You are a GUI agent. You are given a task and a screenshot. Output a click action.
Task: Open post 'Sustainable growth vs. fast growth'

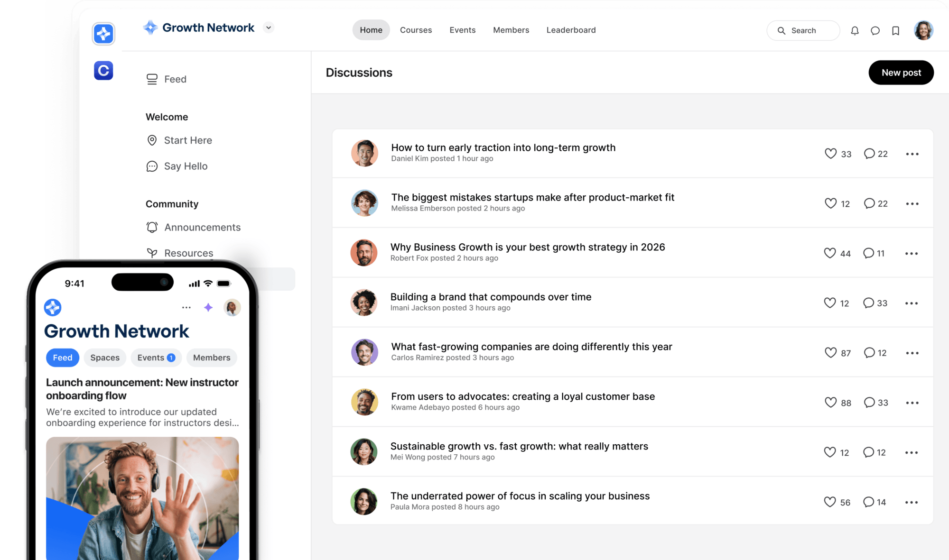coord(519,446)
